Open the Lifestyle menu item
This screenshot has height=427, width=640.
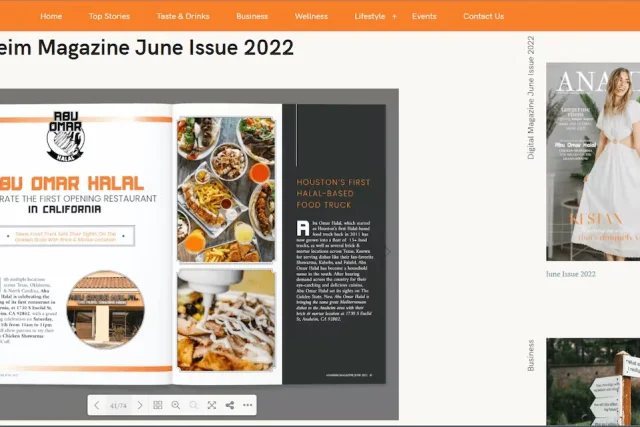tap(369, 16)
